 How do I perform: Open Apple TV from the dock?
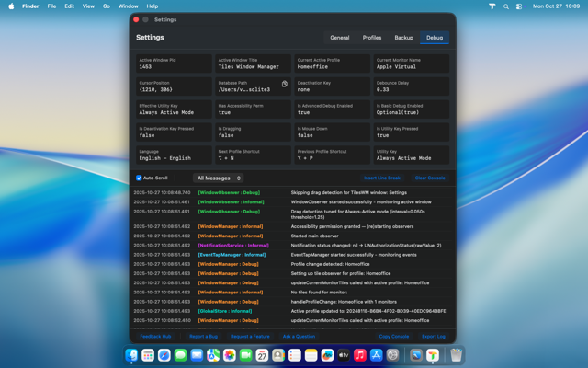click(344, 354)
